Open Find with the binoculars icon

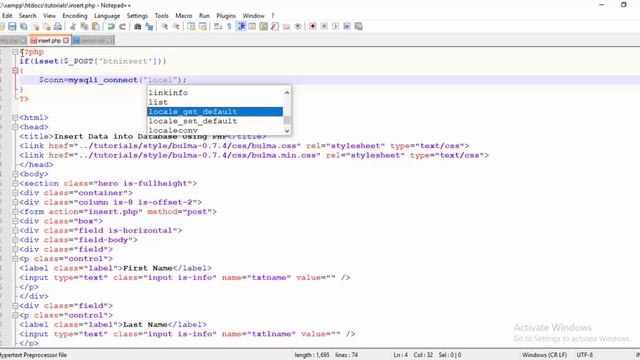(138, 27)
